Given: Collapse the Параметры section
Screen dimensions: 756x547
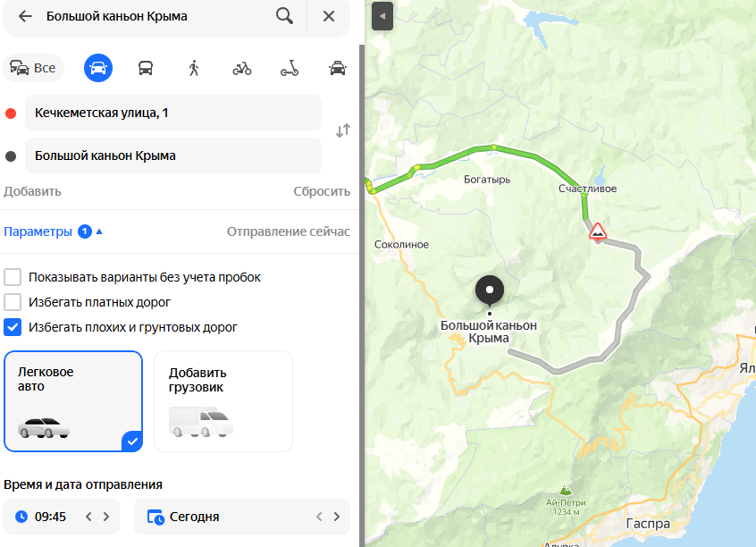Looking at the screenshot, I should point(53,231).
